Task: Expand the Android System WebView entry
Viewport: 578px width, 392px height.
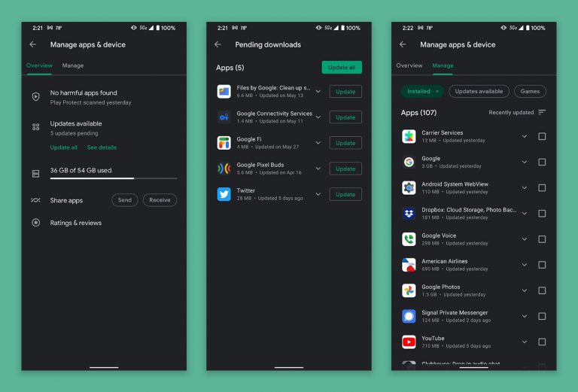Action: coord(525,188)
